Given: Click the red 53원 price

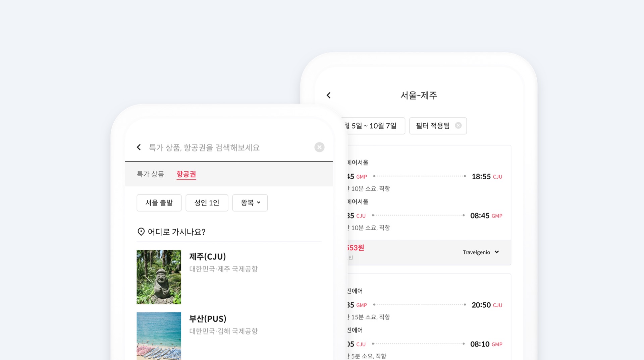Looking at the screenshot, I should point(356,248).
